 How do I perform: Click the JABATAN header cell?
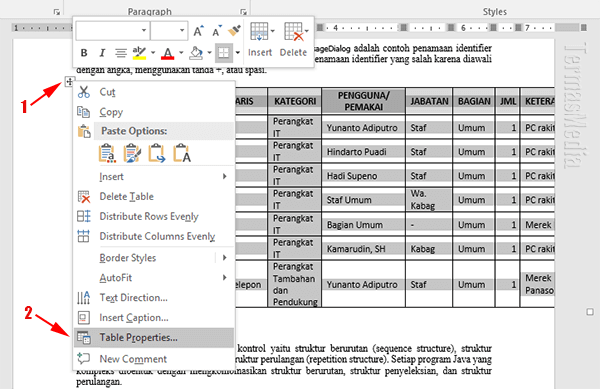point(429,101)
